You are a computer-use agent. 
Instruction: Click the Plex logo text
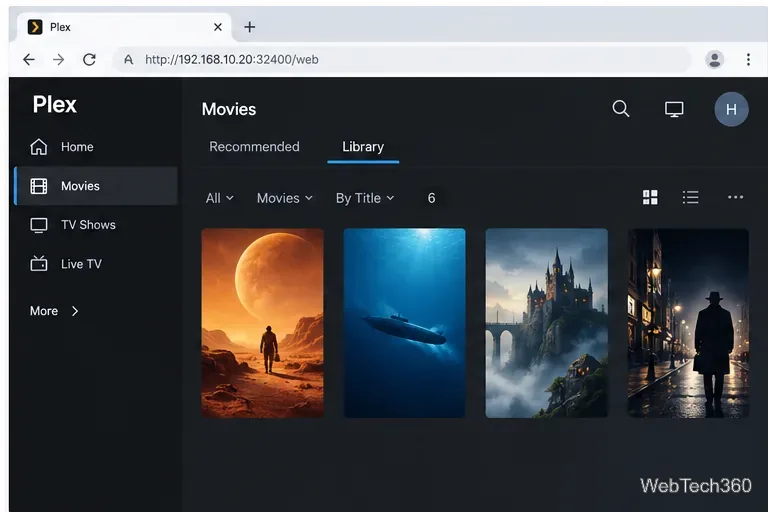(54, 104)
